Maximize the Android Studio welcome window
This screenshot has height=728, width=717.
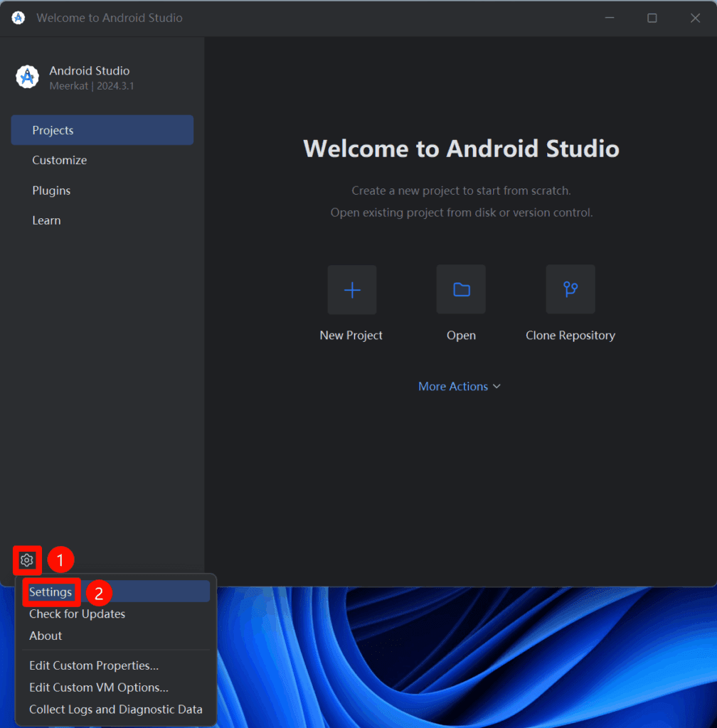pyautogui.click(x=652, y=18)
